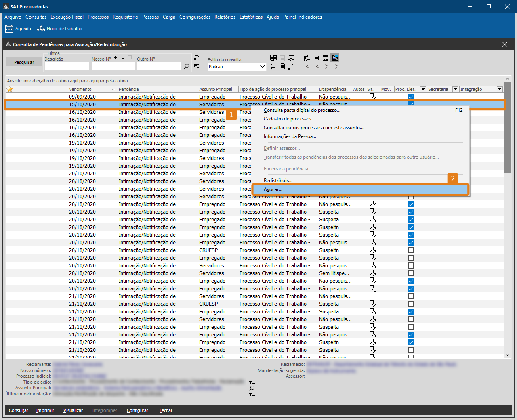The width and height of the screenshot is (517, 420).
Task: Click the Pesquisar button
Action: (24, 62)
